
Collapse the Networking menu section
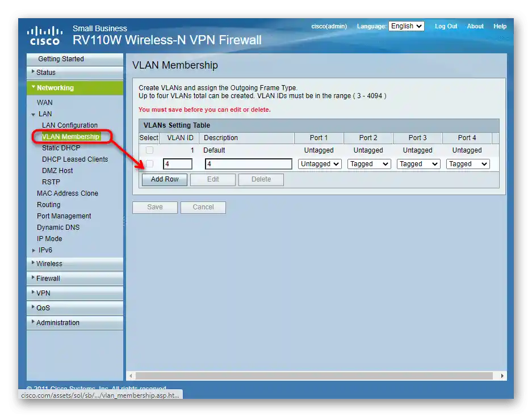point(75,88)
